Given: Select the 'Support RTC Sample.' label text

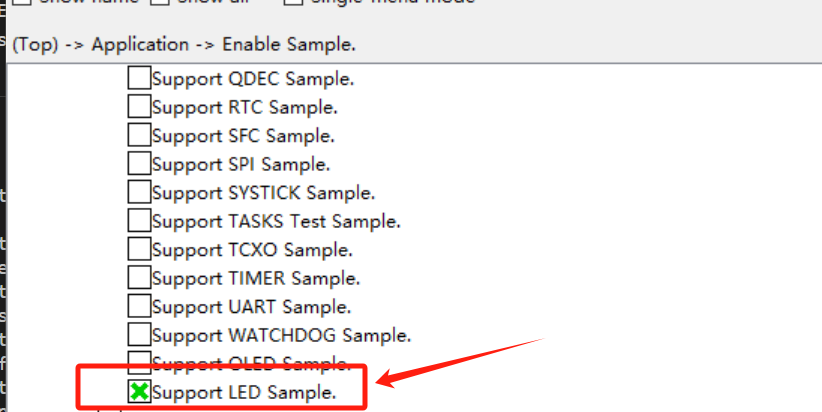Looking at the screenshot, I should coord(245,107).
